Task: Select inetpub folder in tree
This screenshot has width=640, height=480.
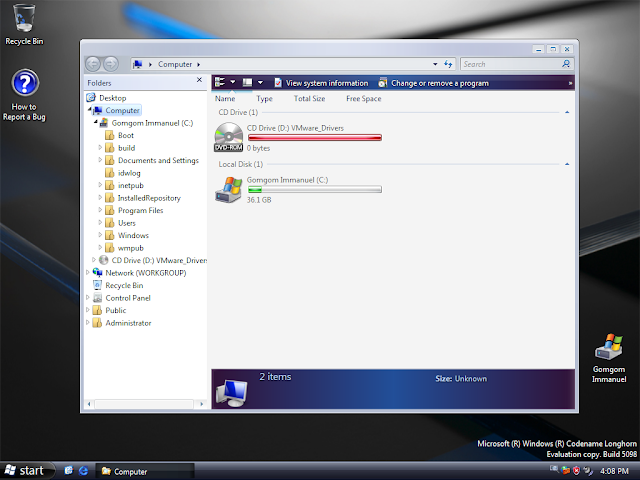Action: pos(131,185)
